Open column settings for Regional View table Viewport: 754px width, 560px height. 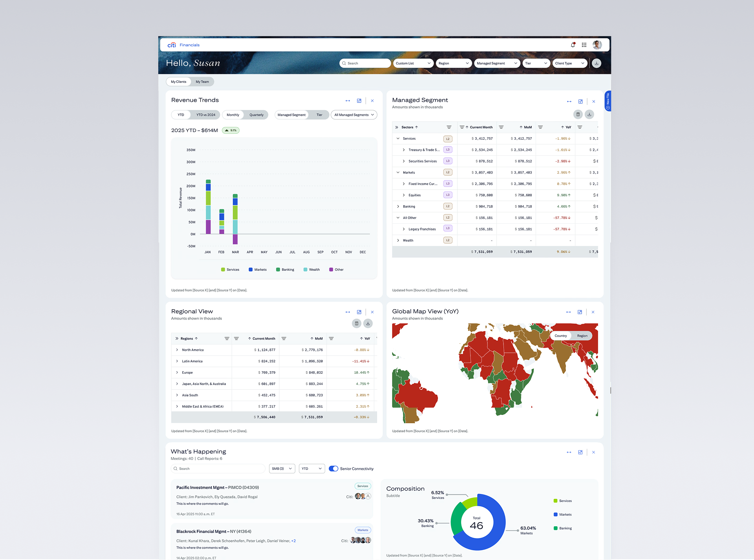click(x=357, y=323)
